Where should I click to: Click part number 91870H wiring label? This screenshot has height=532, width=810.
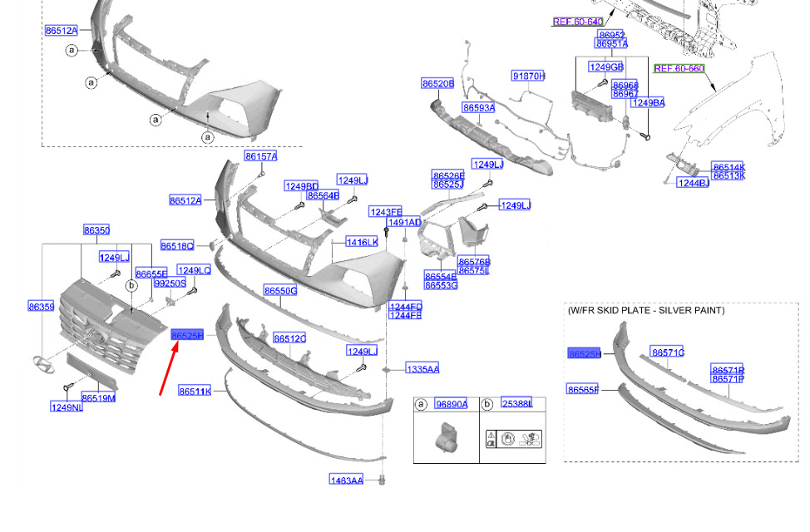pos(528,76)
